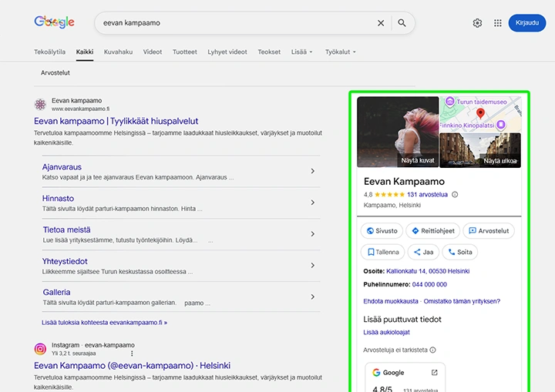Click the Turun taidemuseo map marker

pyautogui.click(x=450, y=101)
